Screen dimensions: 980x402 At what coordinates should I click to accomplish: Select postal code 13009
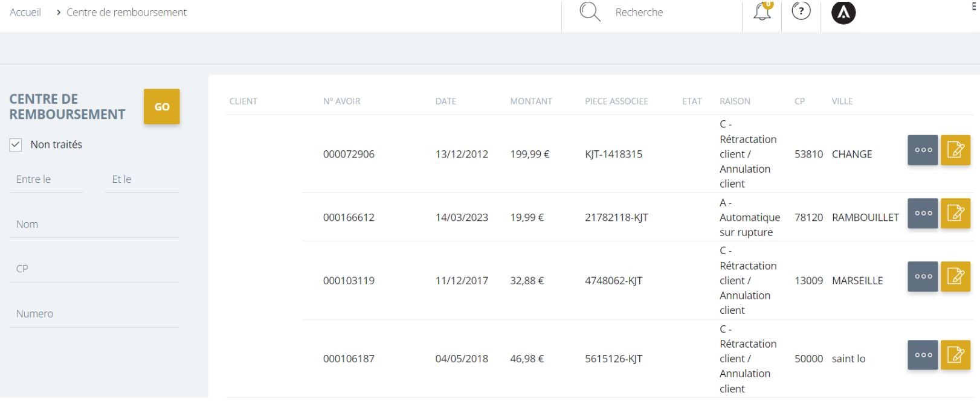[x=808, y=281]
